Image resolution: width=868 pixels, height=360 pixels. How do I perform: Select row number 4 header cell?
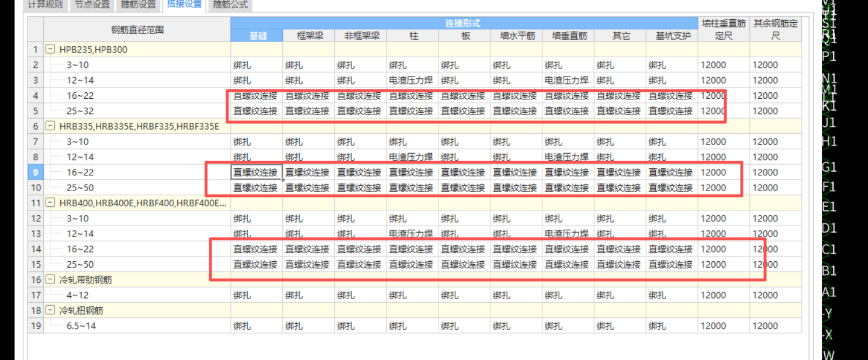[34, 95]
